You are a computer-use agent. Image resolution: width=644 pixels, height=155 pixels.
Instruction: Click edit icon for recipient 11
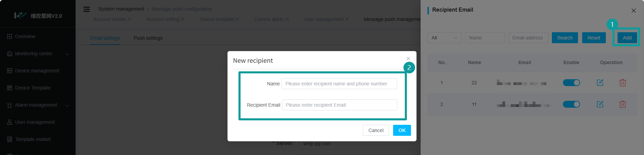600,104
